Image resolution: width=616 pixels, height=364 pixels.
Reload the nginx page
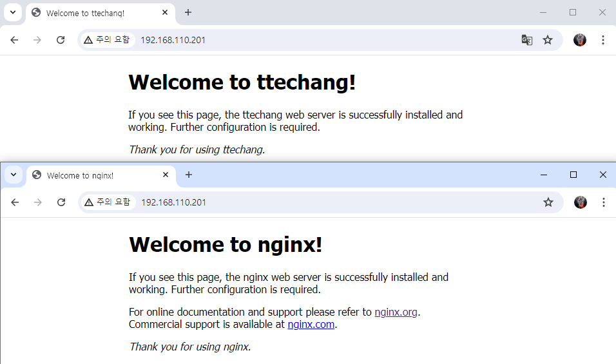click(61, 202)
